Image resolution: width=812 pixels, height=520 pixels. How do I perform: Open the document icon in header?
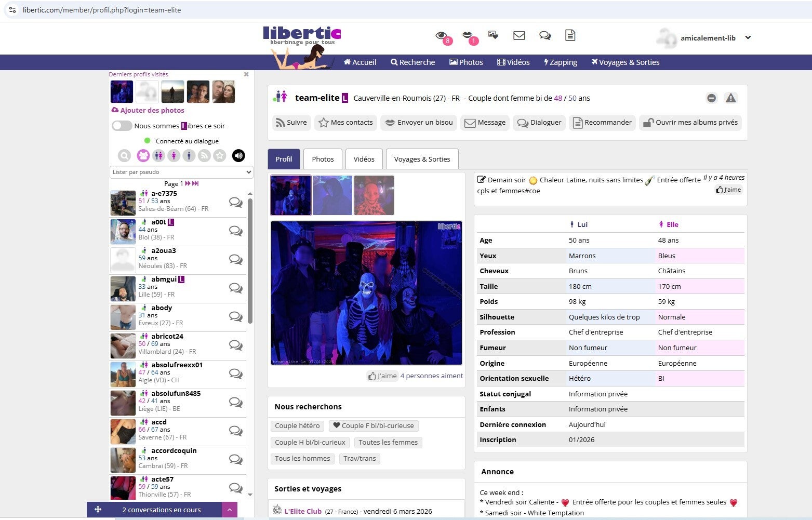point(570,35)
